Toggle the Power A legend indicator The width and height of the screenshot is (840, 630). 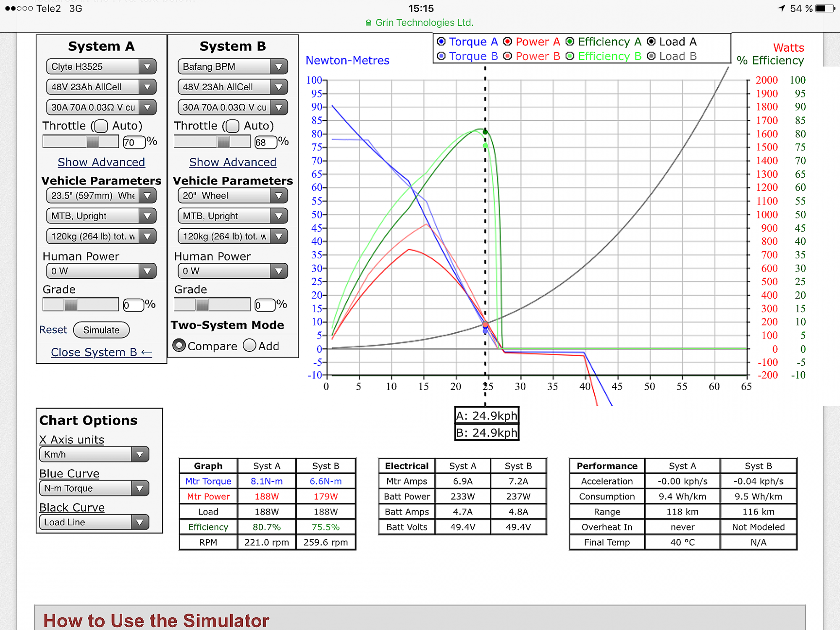(507, 42)
